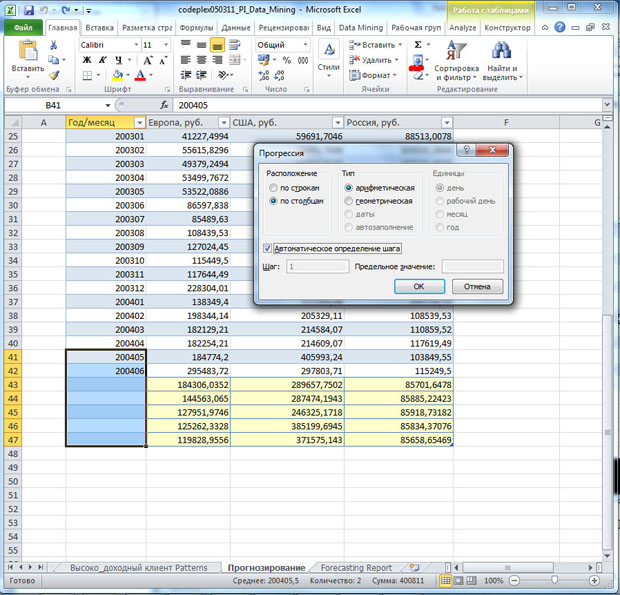The width and height of the screenshot is (620, 595).
Task: Click the Fill down-arrow icon
Action: tap(418, 60)
